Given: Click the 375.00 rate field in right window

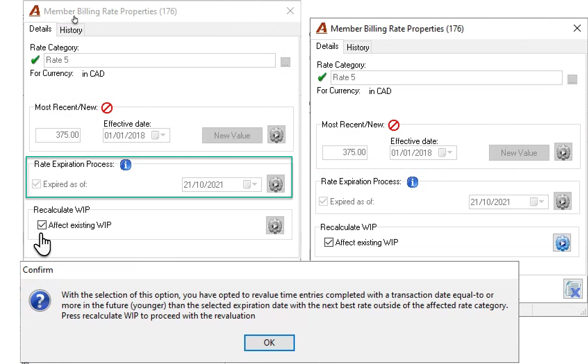Looking at the screenshot, I should pyautogui.click(x=345, y=152).
